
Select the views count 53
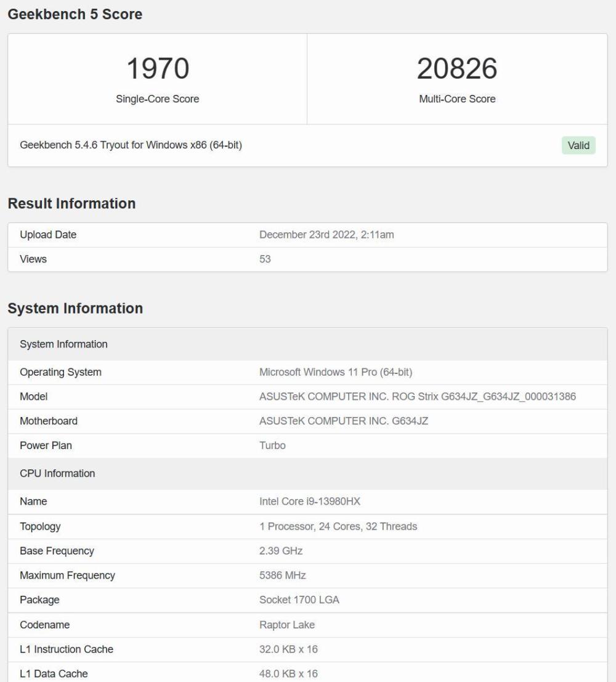click(x=265, y=259)
